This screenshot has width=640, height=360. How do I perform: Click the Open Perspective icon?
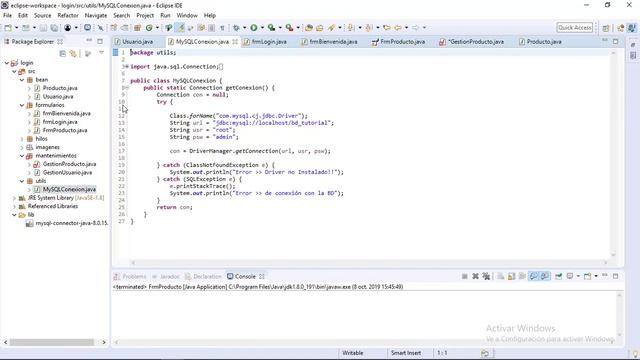[606, 28]
